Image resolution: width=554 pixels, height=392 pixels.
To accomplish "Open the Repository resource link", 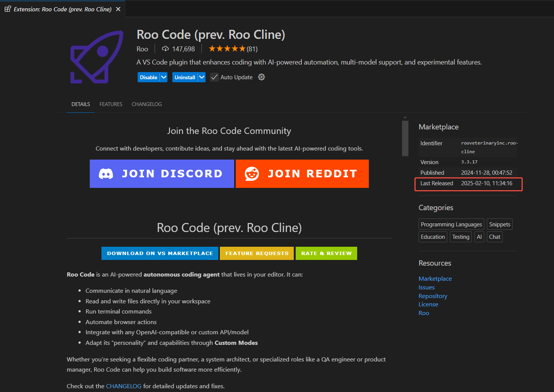I will [x=433, y=296].
